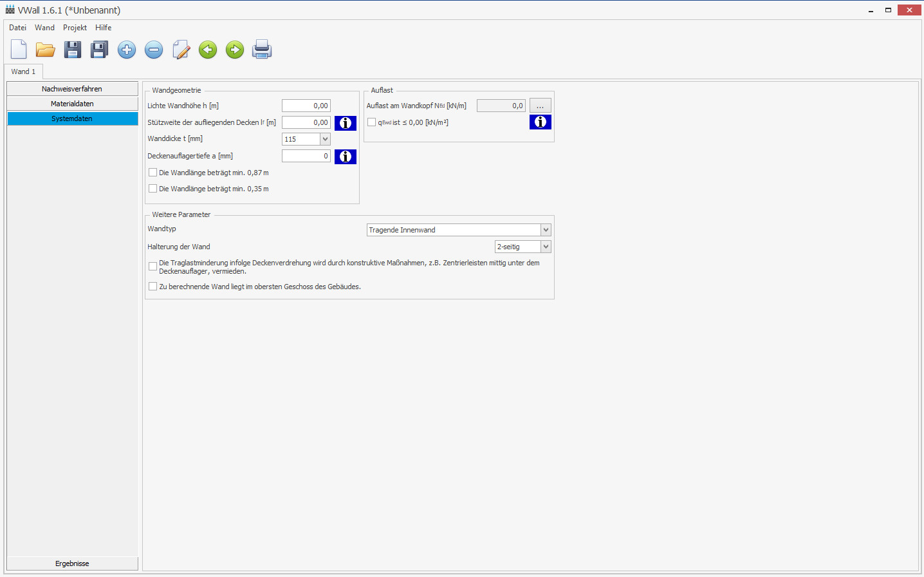Screen dimensions: 924x577
Task: Select the Systemdaten section
Action: [72, 118]
